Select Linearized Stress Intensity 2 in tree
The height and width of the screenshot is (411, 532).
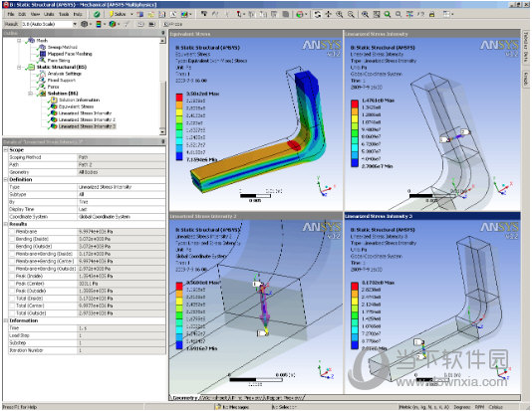tap(87, 120)
